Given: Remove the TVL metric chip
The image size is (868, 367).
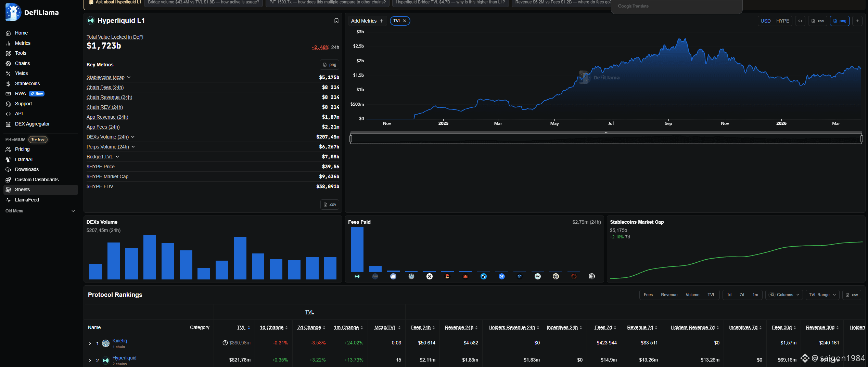Looking at the screenshot, I should [x=405, y=21].
